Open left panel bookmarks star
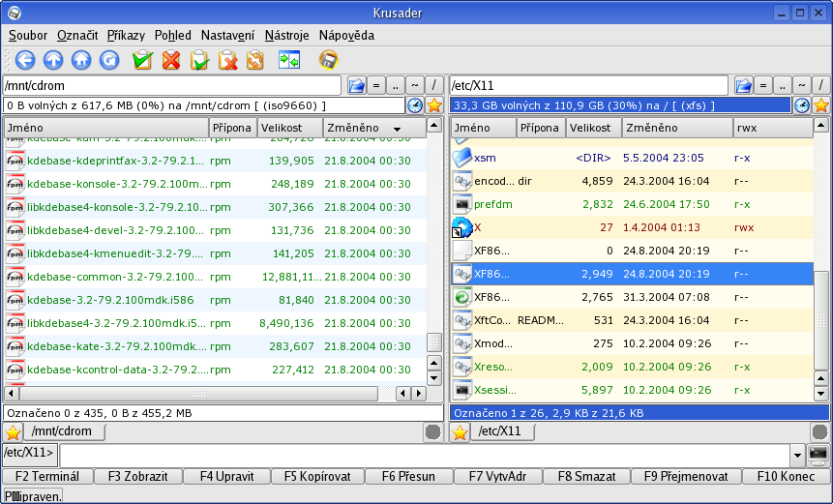 (x=434, y=105)
